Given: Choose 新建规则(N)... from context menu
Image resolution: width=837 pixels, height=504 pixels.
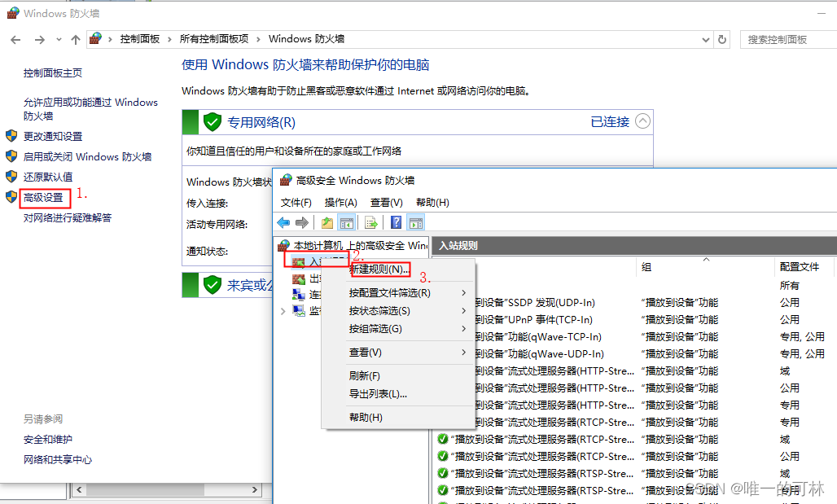Looking at the screenshot, I should coord(379,269).
